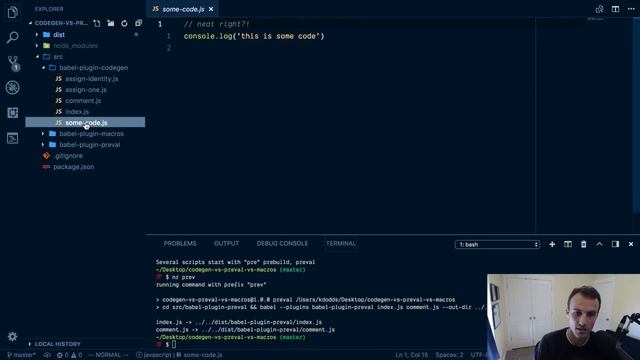Kill terminal with trash icon
Viewport: 640px width, 360px height.
point(584,244)
